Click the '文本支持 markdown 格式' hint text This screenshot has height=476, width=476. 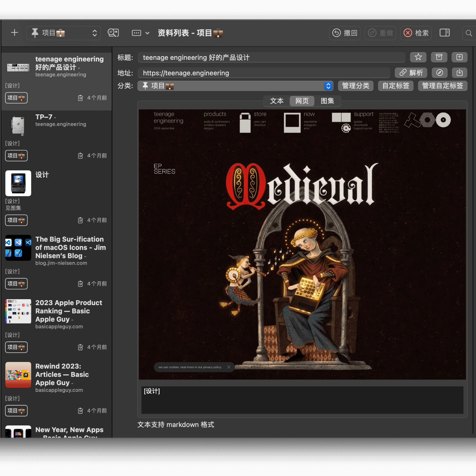(176, 424)
